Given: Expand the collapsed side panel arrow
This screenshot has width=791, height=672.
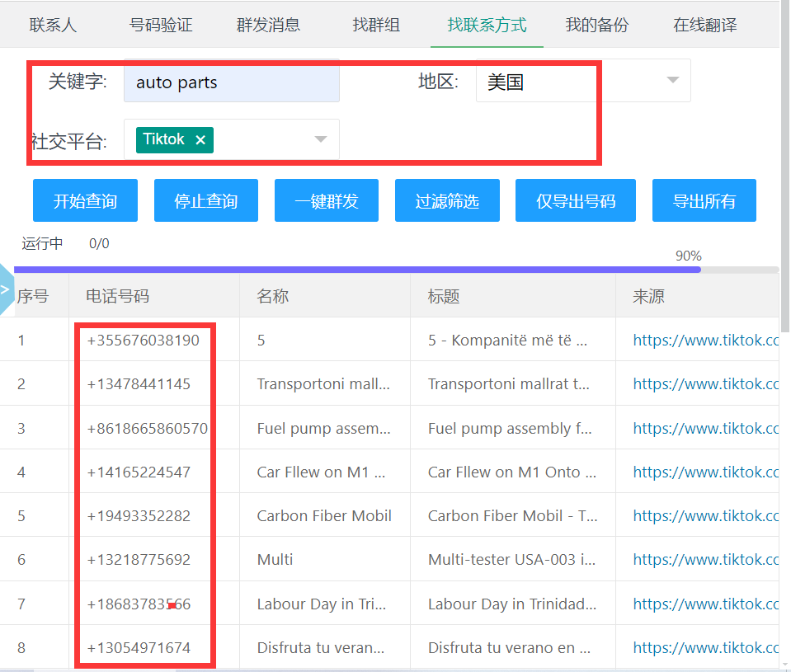Looking at the screenshot, I should tap(5, 289).
